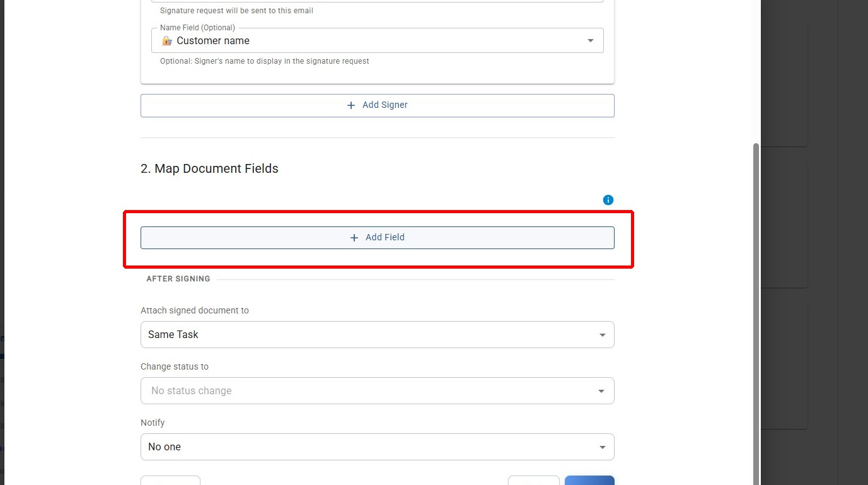Click the plus icon beside Add Field
The width and height of the screenshot is (868, 485).
[354, 238]
